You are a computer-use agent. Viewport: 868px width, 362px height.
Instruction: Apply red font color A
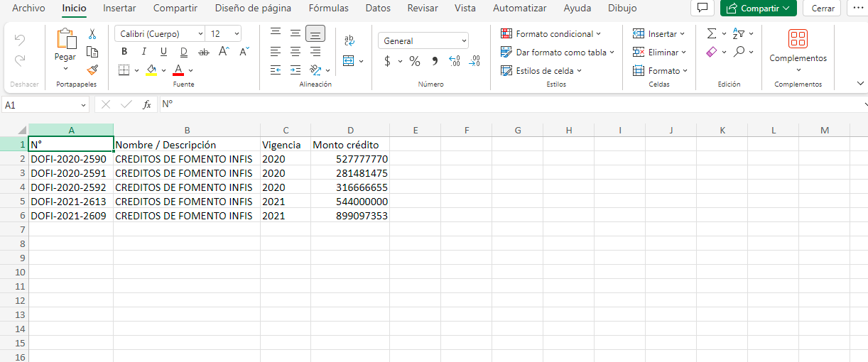pyautogui.click(x=178, y=70)
